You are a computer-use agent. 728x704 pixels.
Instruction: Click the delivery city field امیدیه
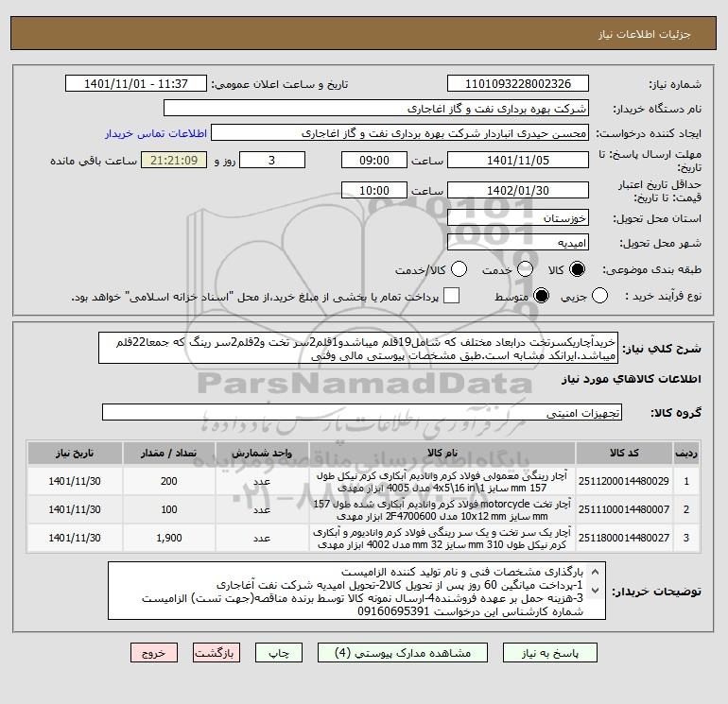tap(518, 242)
